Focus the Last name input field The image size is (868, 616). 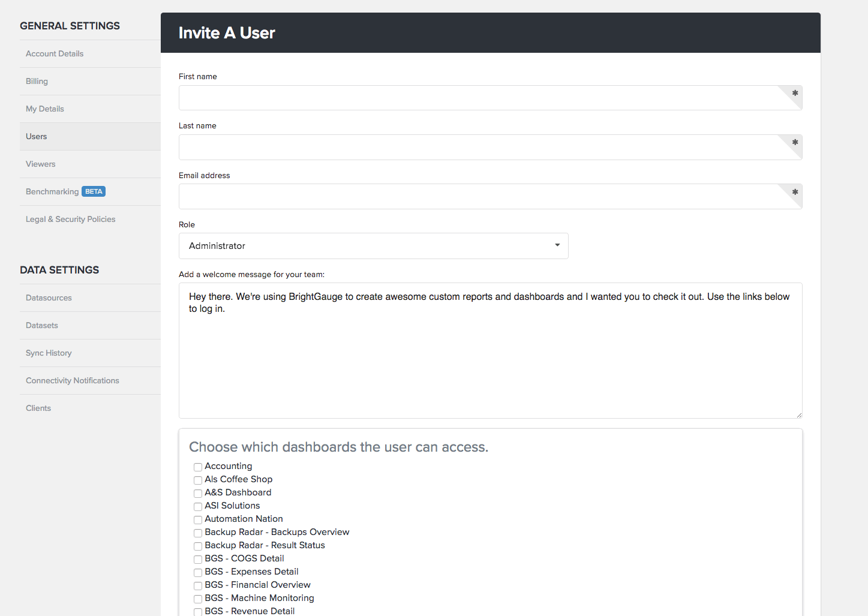tap(490, 147)
